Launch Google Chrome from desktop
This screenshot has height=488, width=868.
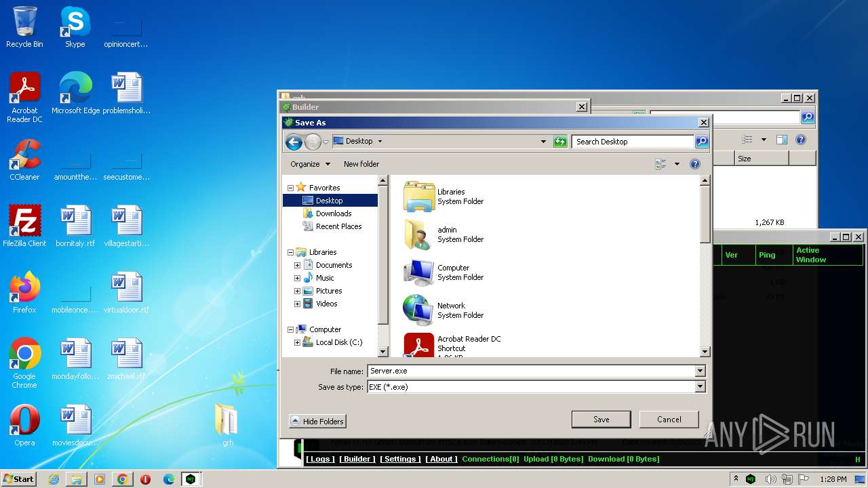(24, 363)
